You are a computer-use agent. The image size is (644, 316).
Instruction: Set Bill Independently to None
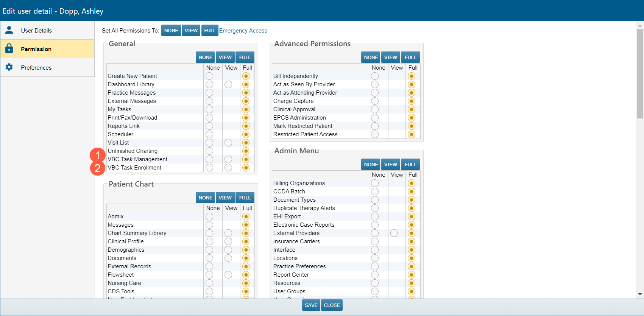[x=375, y=76]
